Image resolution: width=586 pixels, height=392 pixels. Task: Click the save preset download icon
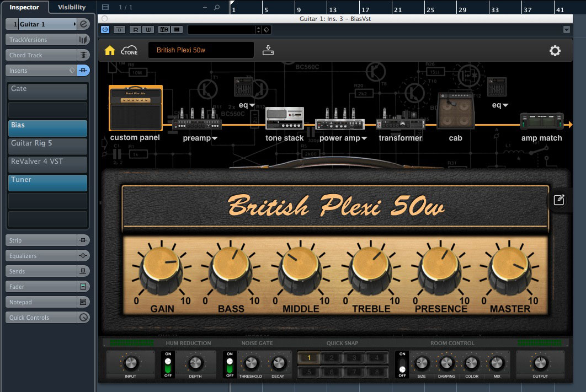[x=268, y=50]
